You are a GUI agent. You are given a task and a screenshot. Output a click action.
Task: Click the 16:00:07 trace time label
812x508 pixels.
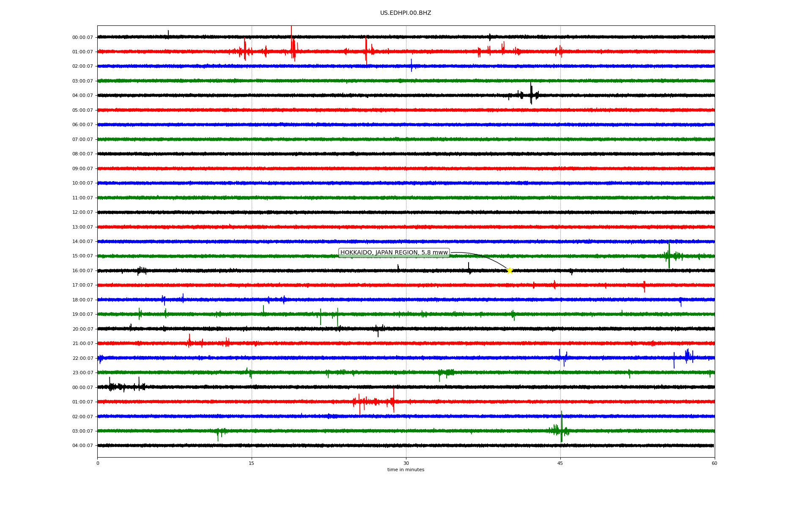pyautogui.click(x=82, y=271)
